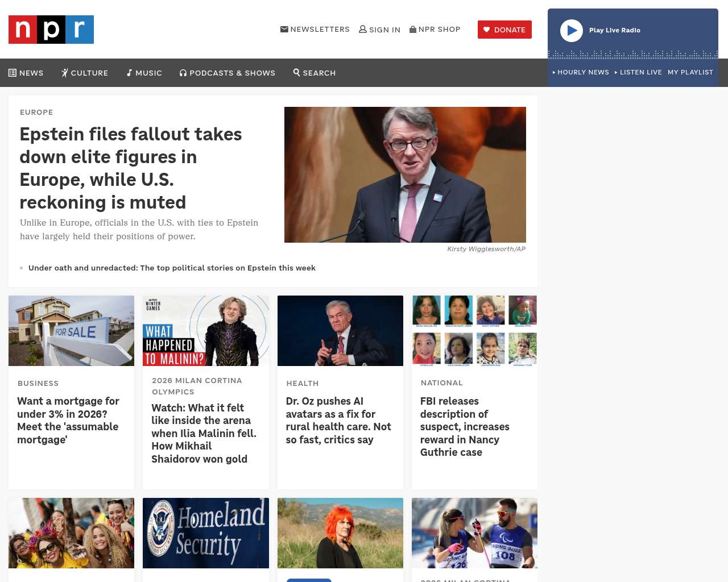Click the Search magnifying glass icon
Image resolution: width=728 pixels, height=582 pixels.
pyautogui.click(x=296, y=72)
